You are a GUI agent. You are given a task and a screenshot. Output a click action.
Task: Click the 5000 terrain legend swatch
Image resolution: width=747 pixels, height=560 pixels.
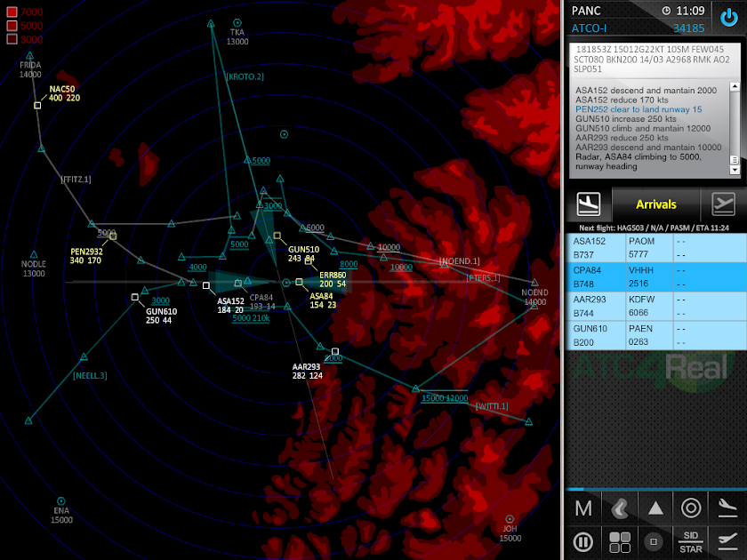click(12, 25)
